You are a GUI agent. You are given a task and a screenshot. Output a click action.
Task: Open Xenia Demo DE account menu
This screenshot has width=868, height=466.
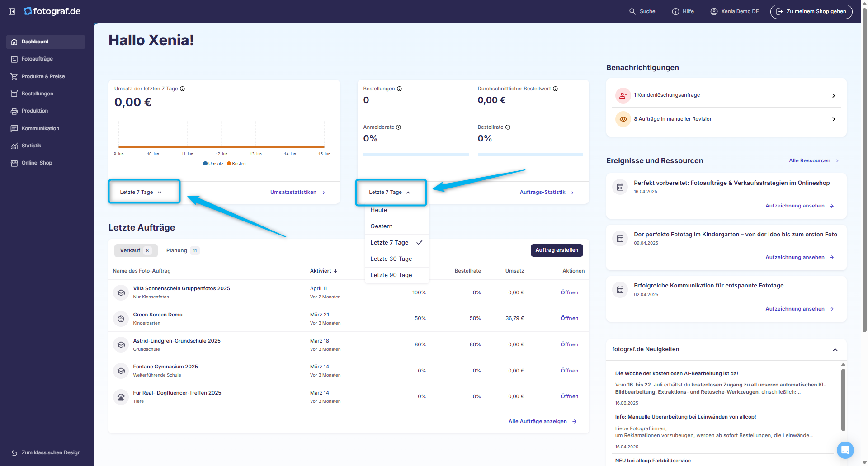[x=735, y=11]
